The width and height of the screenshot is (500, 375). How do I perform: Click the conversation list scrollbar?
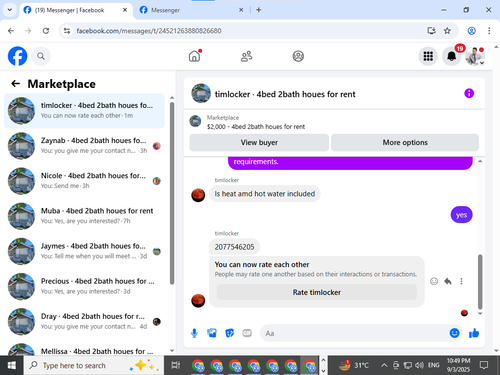(x=172, y=193)
